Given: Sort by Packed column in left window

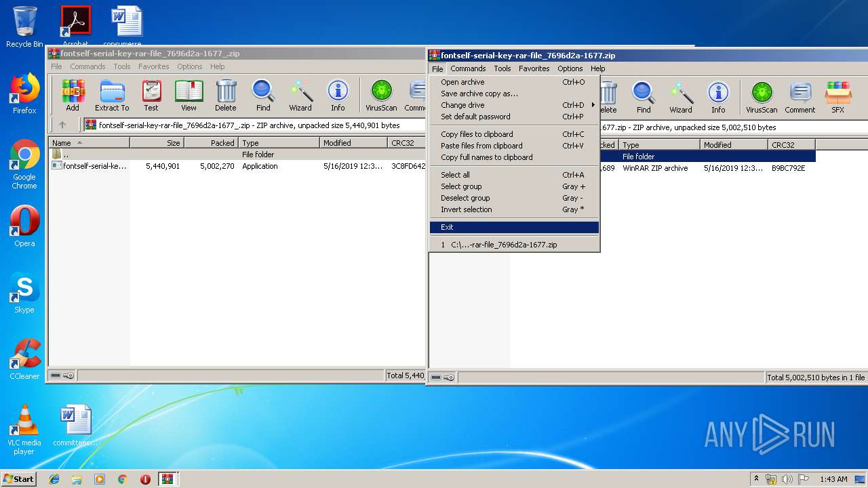Looking at the screenshot, I should point(211,143).
